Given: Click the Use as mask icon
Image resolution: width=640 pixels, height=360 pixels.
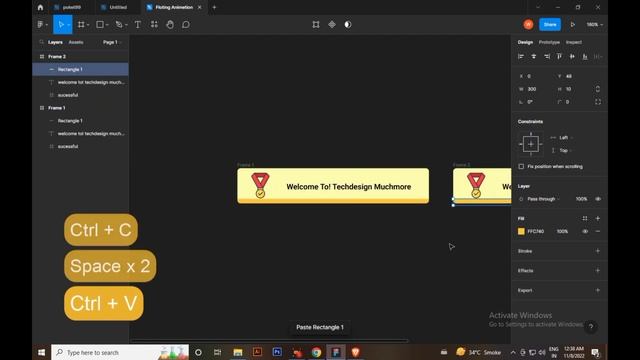Looking at the screenshot, I should pyautogui.click(x=348, y=24).
